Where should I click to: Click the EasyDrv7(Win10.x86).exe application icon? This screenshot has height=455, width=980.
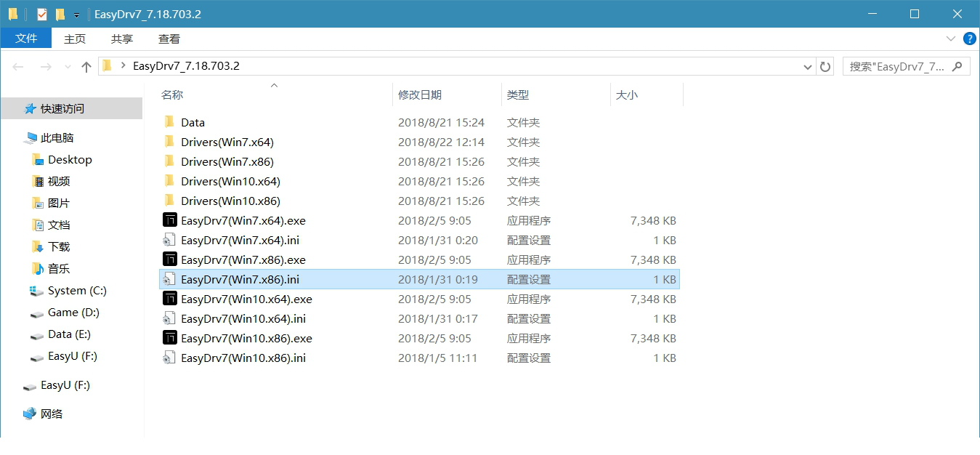pos(169,338)
